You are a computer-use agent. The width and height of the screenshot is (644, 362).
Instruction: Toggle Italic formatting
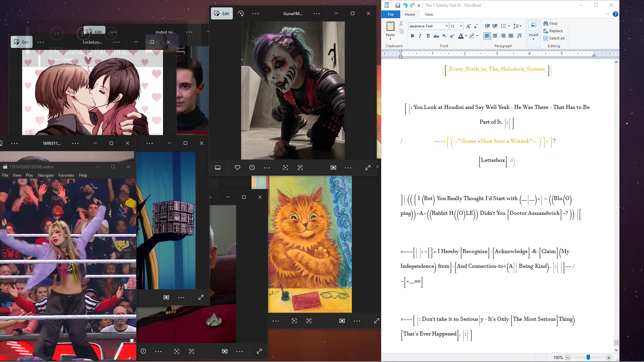(x=420, y=36)
